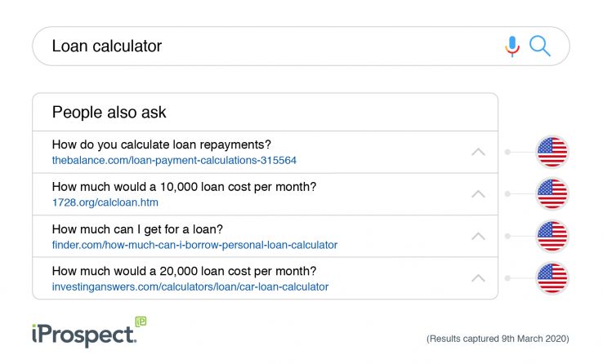Select 'How much would a 10,000 loan cost' question
Image resolution: width=603 pixels, height=364 pixels.
tap(184, 187)
